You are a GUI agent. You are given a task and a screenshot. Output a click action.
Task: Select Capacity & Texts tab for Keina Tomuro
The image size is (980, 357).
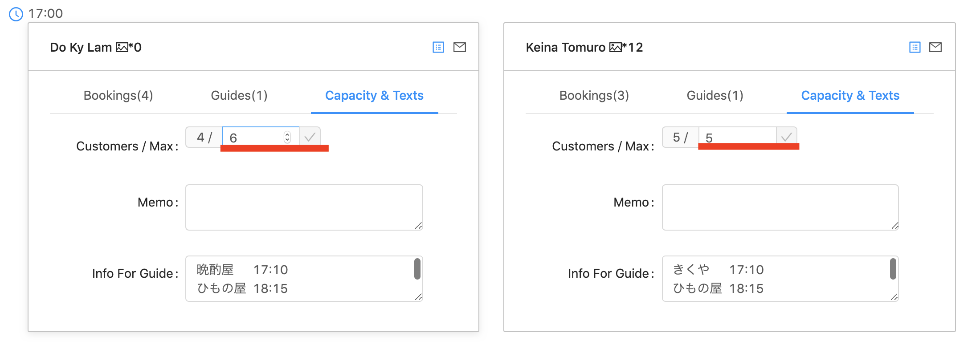(850, 95)
